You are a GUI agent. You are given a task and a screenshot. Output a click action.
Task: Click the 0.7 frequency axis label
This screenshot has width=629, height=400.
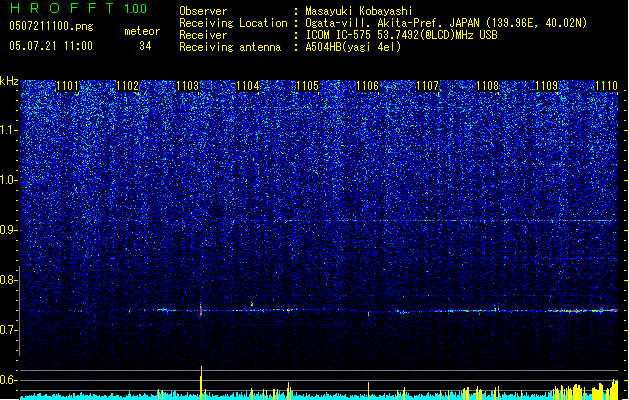(9, 330)
